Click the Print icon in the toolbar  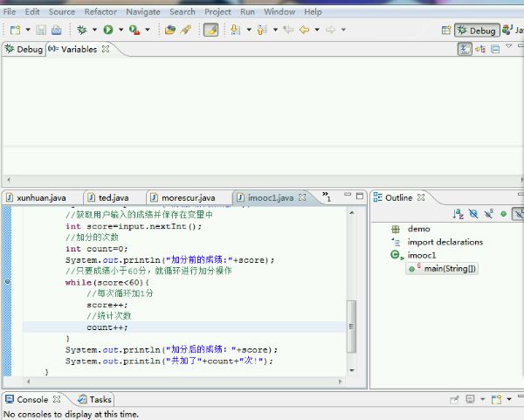click(56, 30)
